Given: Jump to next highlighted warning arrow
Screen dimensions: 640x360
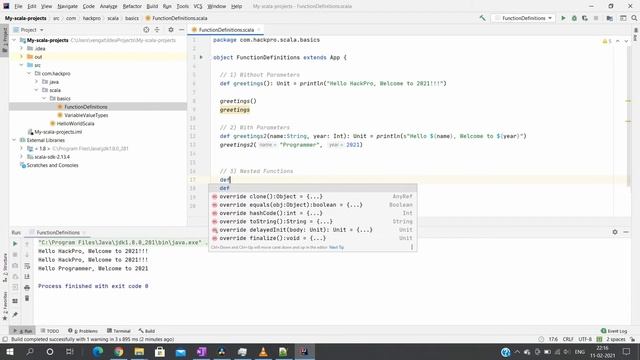Looking at the screenshot, I should tap(626, 41).
